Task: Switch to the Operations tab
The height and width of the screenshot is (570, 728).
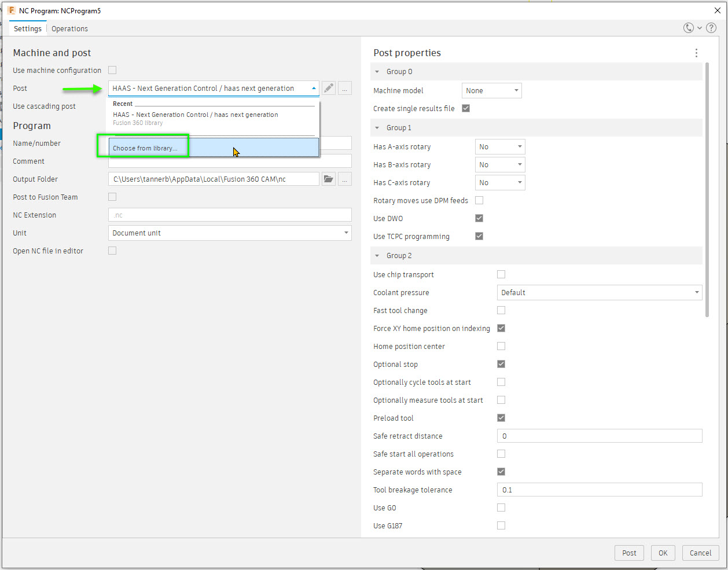Action: (x=69, y=28)
